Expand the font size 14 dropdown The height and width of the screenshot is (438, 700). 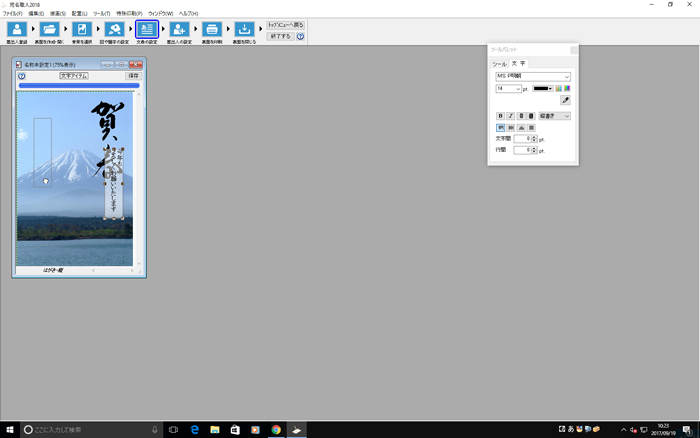509,88
